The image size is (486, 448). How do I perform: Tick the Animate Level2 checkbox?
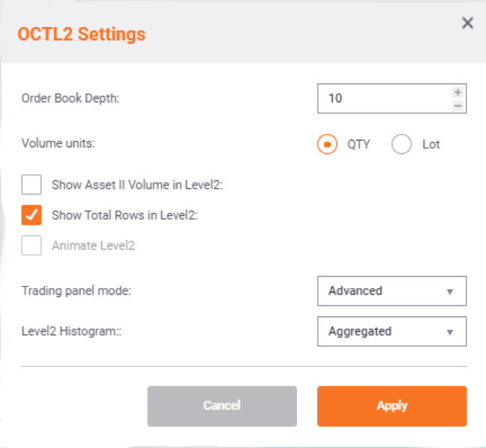click(31, 245)
